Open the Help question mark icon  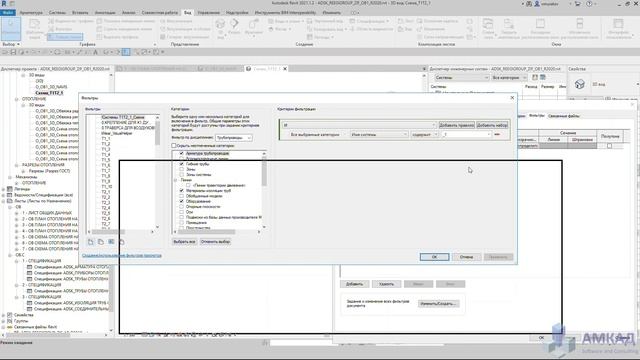[589, 4]
